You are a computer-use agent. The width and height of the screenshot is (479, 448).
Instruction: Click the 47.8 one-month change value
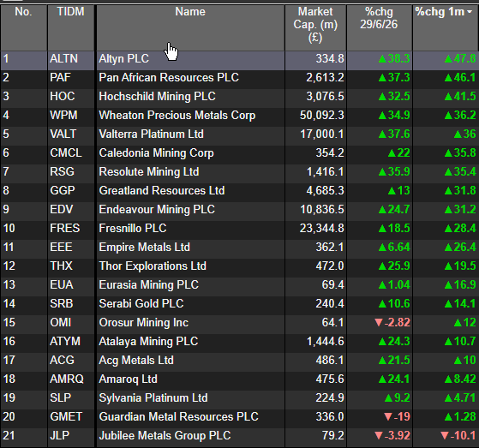tap(460, 58)
